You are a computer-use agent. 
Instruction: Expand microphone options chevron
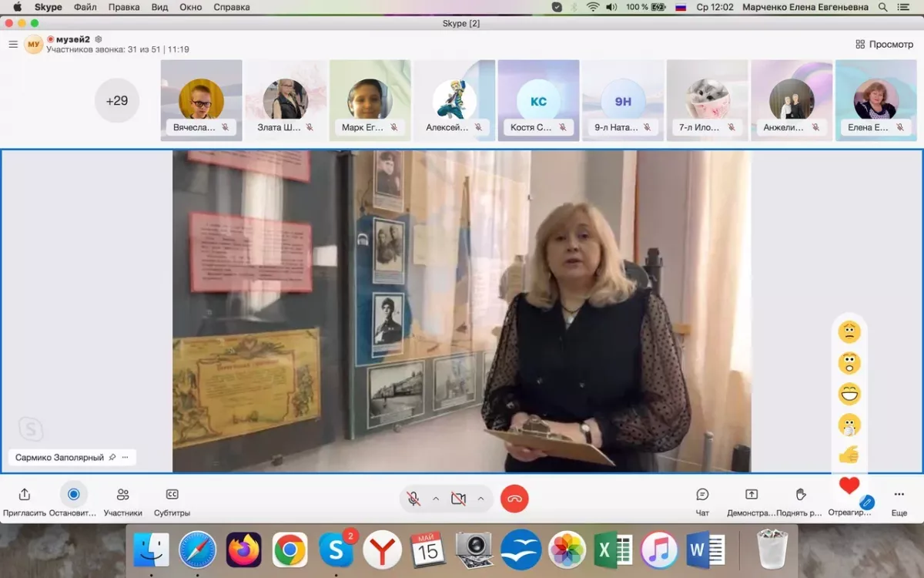coord(436,499)
